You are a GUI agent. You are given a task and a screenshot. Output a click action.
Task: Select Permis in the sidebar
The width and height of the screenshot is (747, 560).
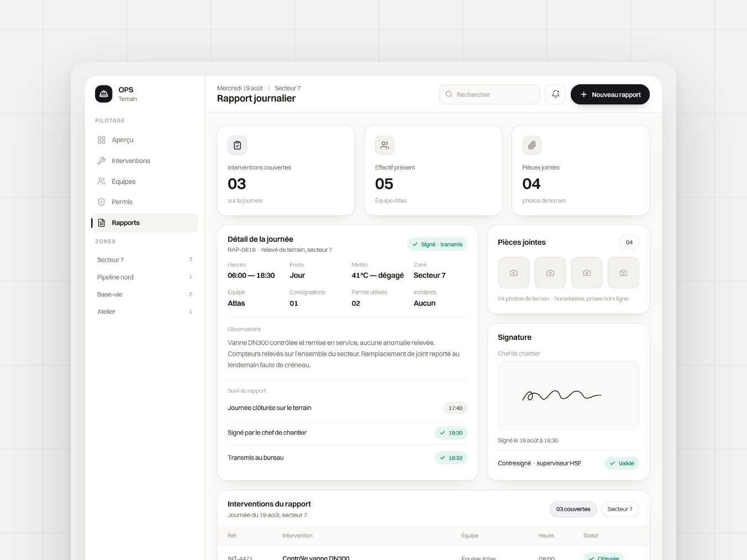click(145, 202)
